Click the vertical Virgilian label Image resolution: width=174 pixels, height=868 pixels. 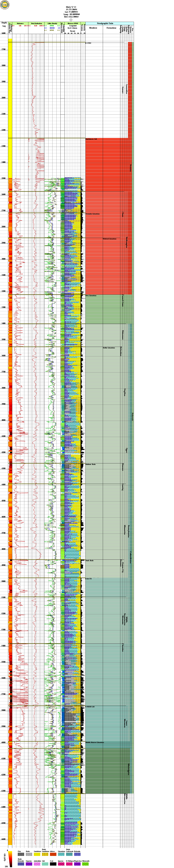tap(125, 392)
